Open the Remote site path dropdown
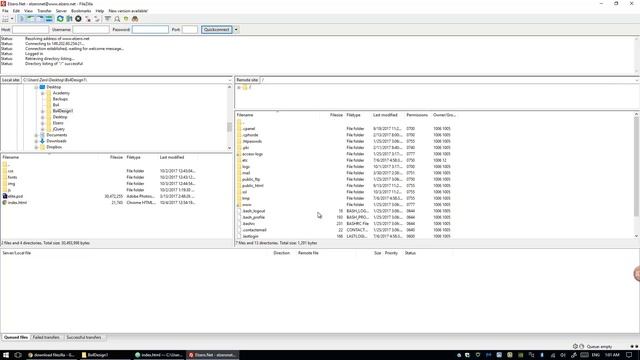Screen dimensions: 640x360 pos(637,80)
